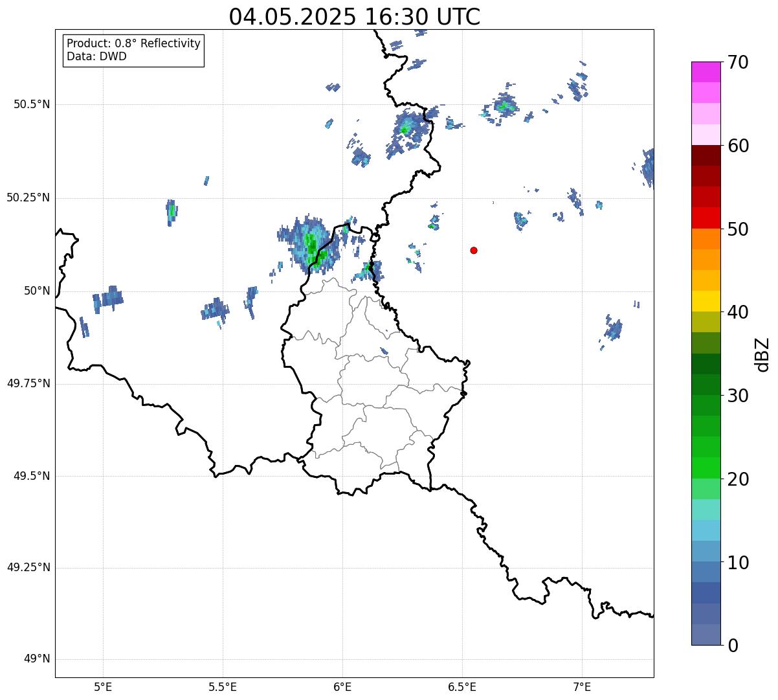Click the dark maroon colorbar segment below 60
Image resolution: width=778 pixels, height=700 pixels.
(706, 155)
